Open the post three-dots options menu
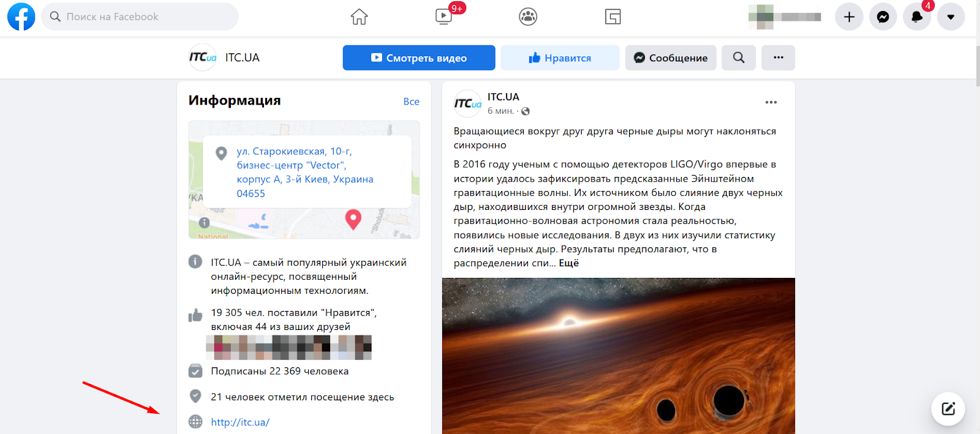 point(771,102)
